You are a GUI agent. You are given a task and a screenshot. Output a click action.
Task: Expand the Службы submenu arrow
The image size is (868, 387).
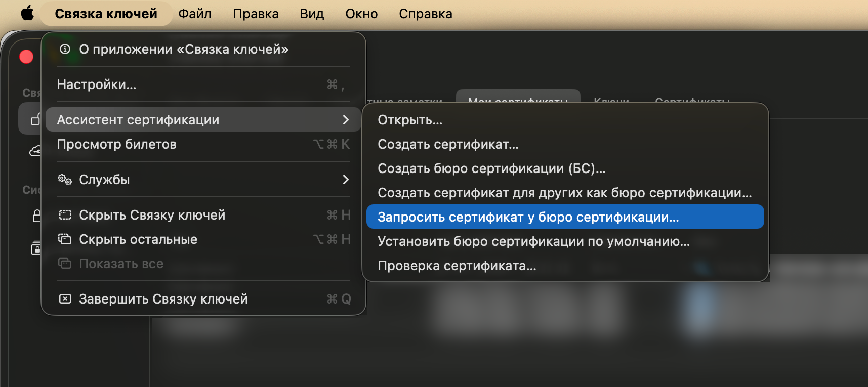click(x=346, y=180)
